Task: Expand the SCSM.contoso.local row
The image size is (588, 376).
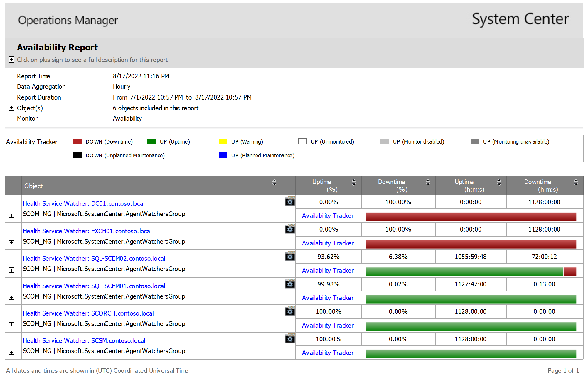Action: (11, 352)
